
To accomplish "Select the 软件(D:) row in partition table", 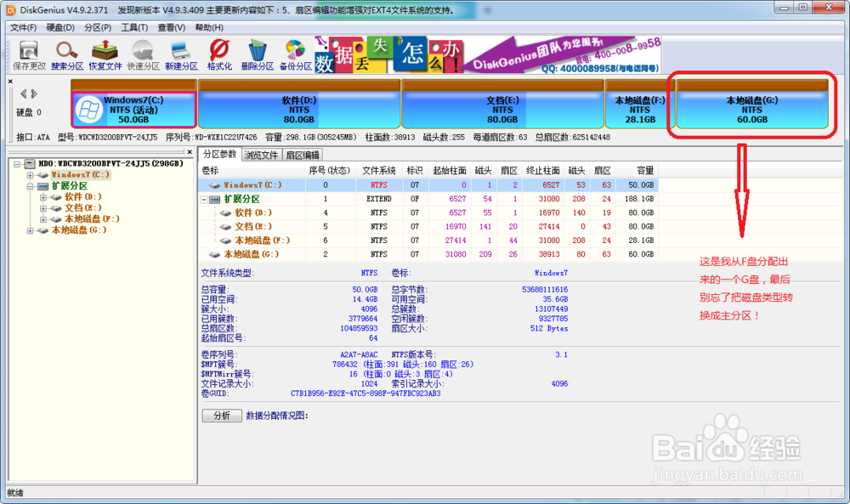I will pos(428,213).
